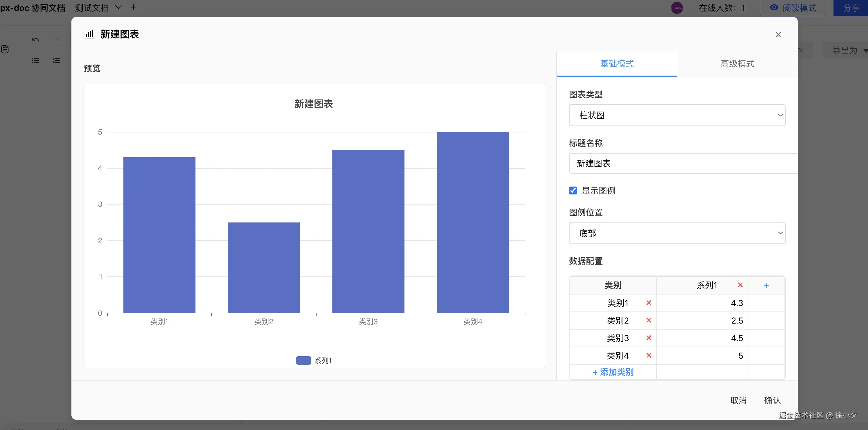Delete the 系列1 column with red X

[x=740, y=285]
